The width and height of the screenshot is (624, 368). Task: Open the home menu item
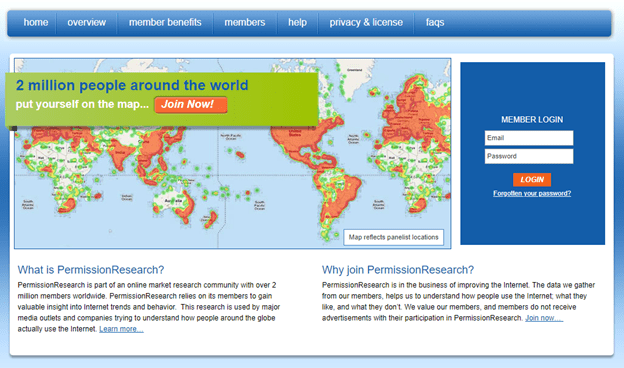point(35,22)
